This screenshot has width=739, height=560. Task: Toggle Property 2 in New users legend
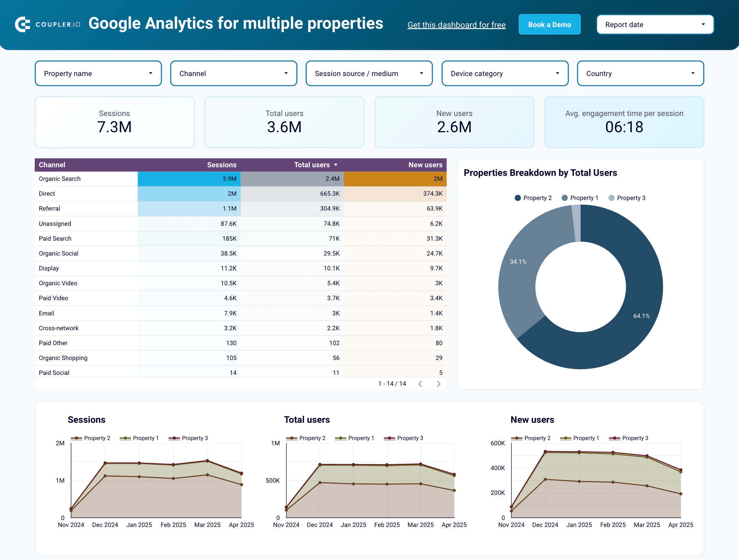coord(531,438)
